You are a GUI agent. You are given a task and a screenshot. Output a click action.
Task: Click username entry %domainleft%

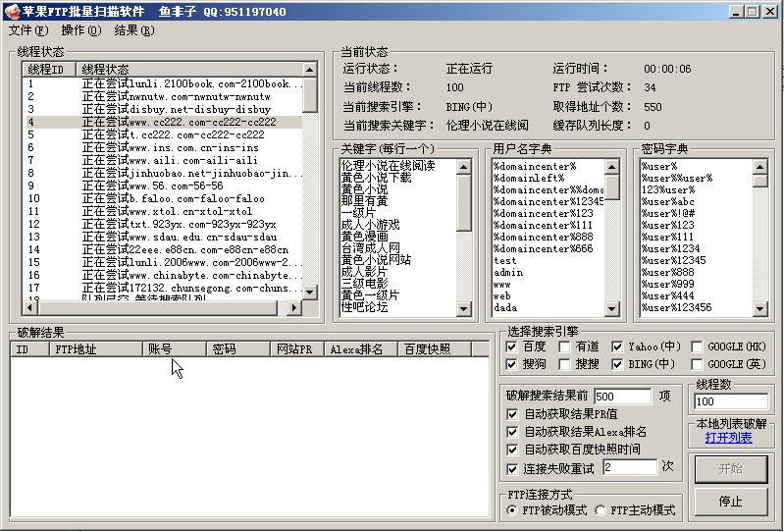pos(529,178)
